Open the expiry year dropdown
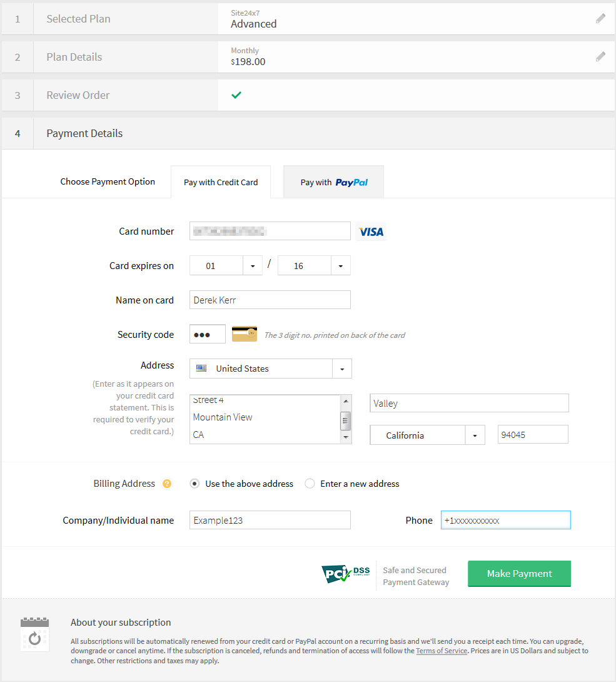The height and width of the screenshot is (682, 616). [340, 266]
